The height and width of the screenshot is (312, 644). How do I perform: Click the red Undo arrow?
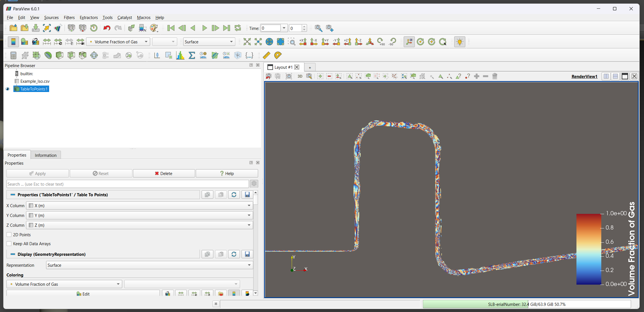point(107,28)
